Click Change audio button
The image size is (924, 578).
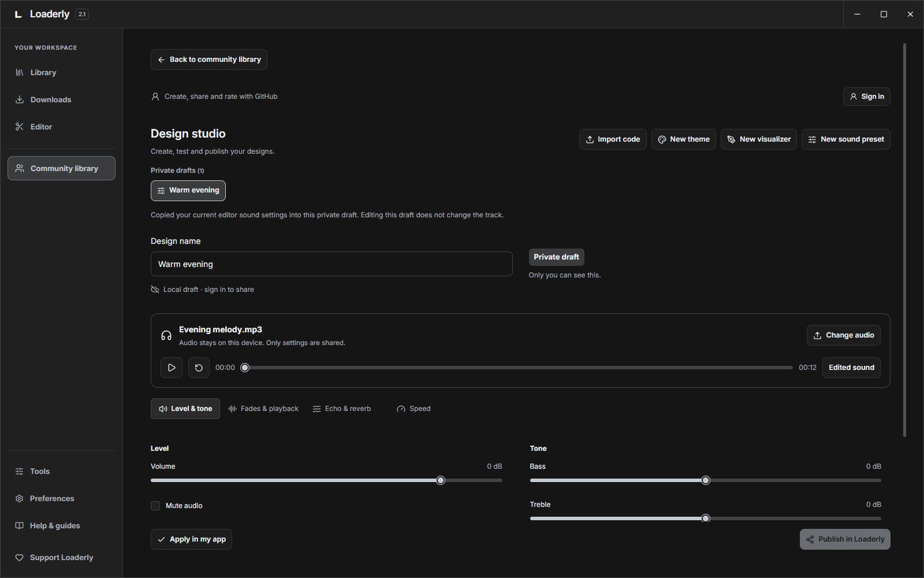(844, 335)
